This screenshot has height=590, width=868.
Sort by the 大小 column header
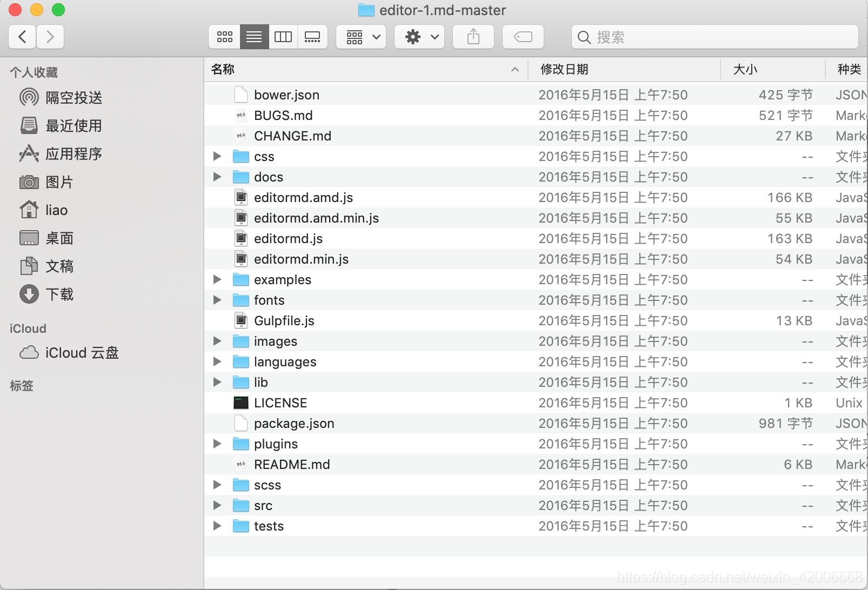(x=773, y=69)
